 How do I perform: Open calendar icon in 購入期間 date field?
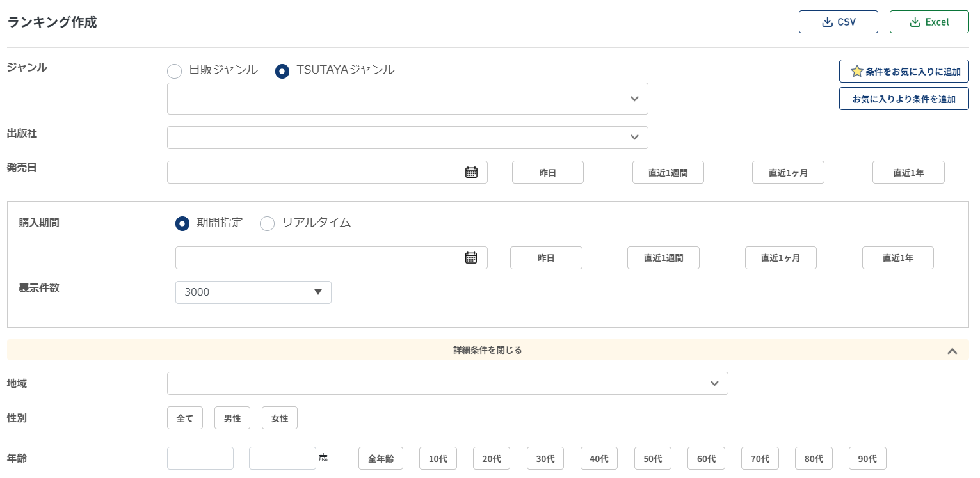coord(471,258)
